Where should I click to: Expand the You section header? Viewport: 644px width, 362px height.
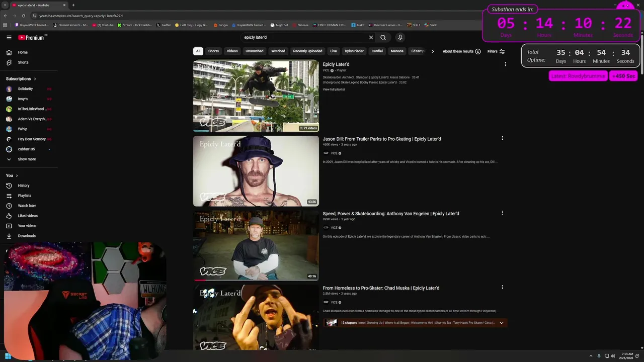click(12, 175)
